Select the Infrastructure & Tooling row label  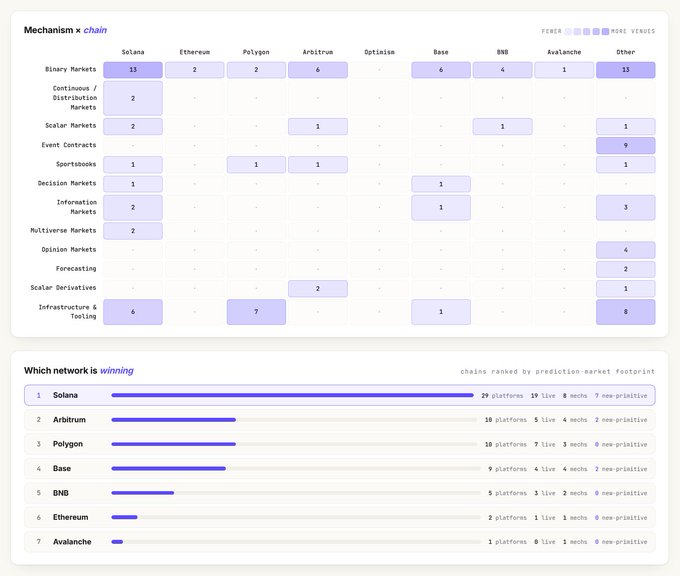(x=68, y=311)
